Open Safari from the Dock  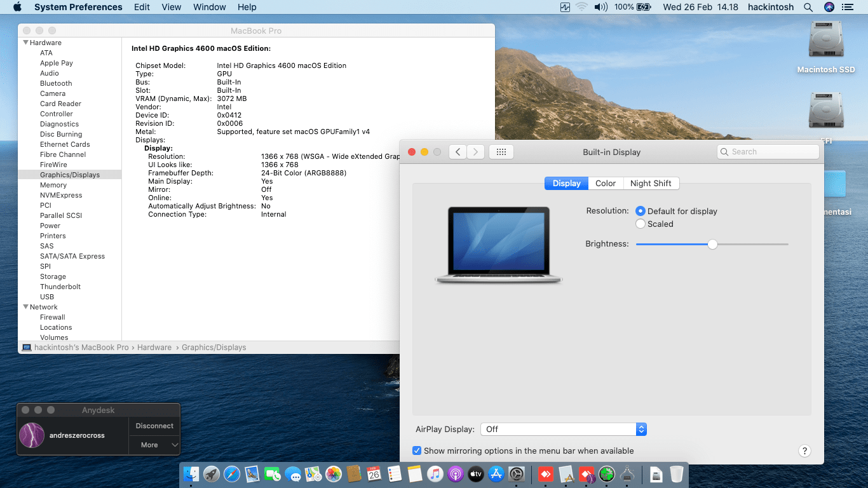tap(232, 474)
